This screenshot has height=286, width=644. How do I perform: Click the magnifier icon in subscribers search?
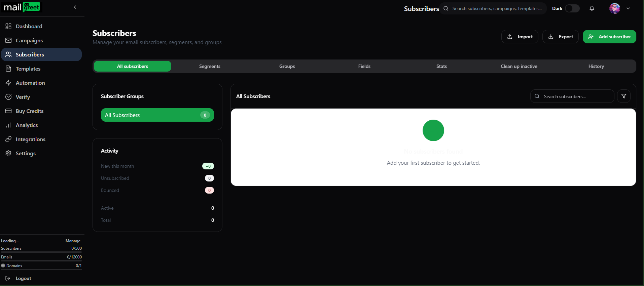[537, 96]
